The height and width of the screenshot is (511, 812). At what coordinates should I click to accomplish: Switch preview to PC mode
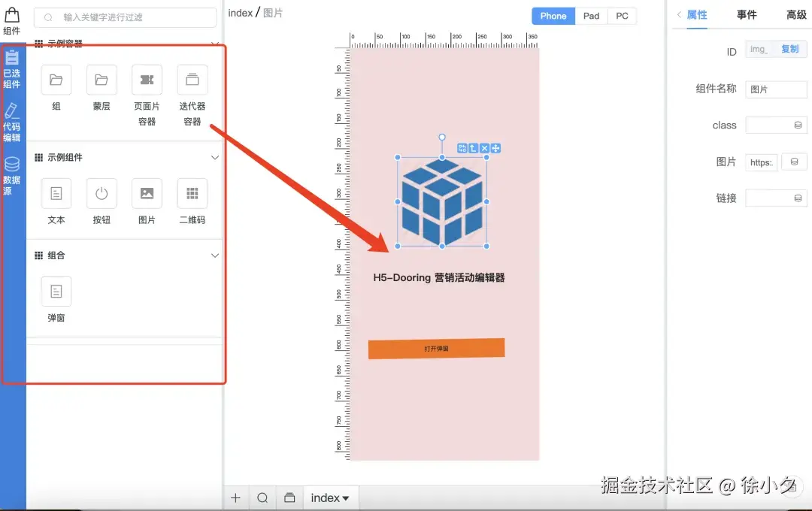622,16
